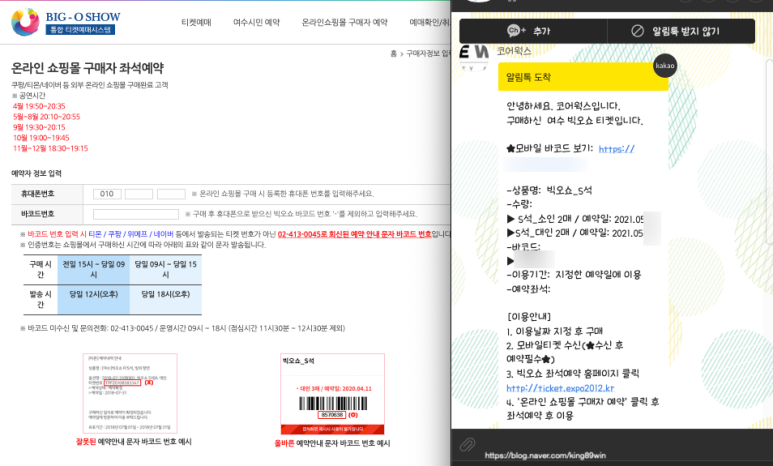Click the 상품명: 빅오쇼_S석 line
This screenshot has height=466, width=773.
(549, 190)
